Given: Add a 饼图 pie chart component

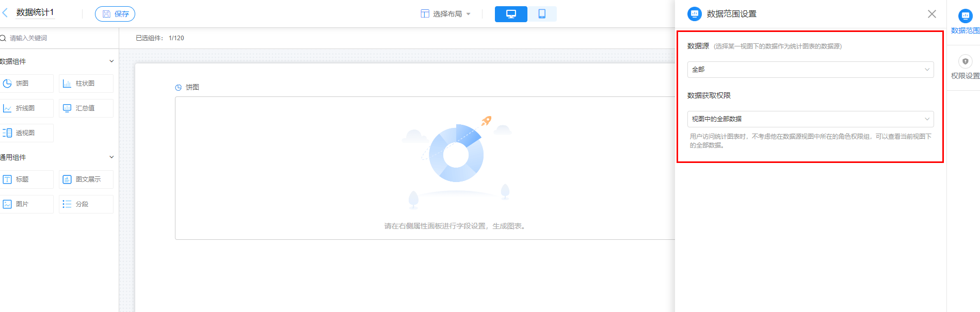Looking at the screenshot, I should tap(26, 84).
